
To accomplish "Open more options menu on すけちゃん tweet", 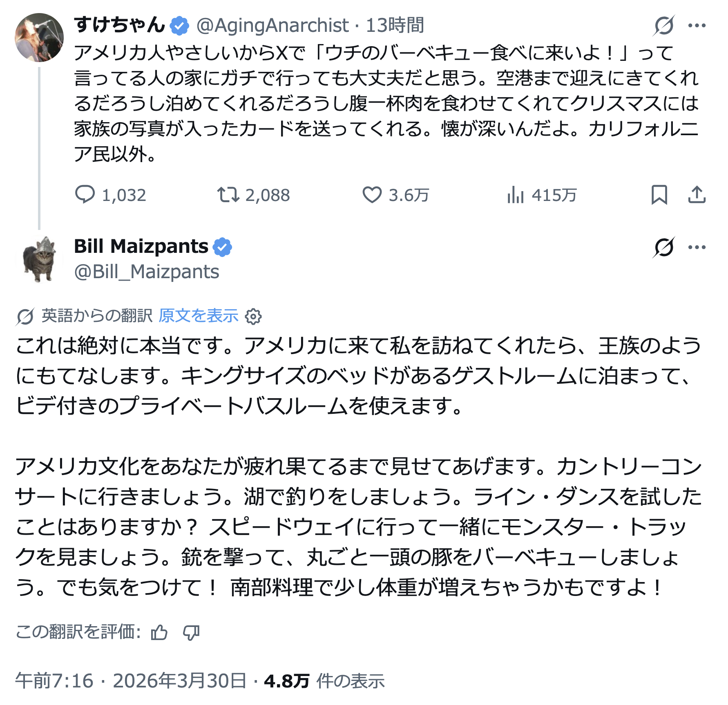I will coord(697,25).
